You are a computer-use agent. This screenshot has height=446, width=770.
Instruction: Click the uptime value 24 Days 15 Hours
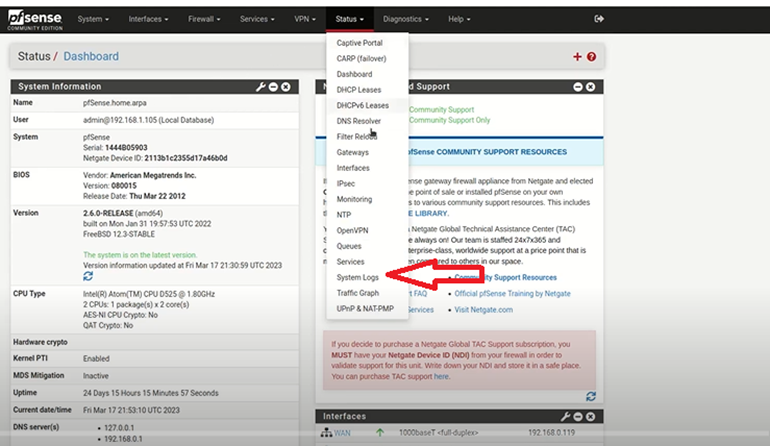[x=150, y=393]
